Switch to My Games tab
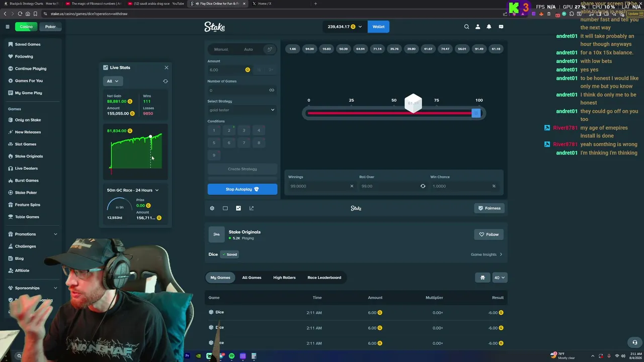Screen dimensions: 644x362 [x=220, y=278]
